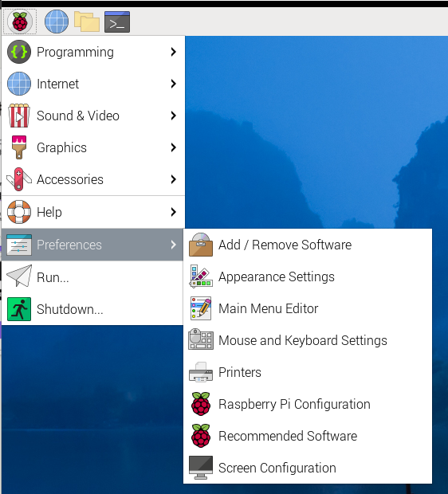This screenshot has width=448, height=494.
Task: Open the Help menu category
Action: (x=93, y=212)
